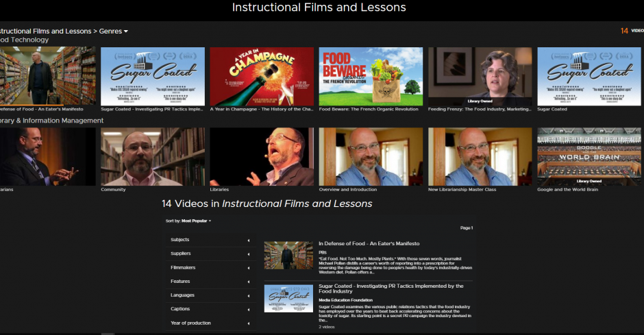The image size is (644, 335).
Task: Click 'In Defense of Food' list result title
Action: [x=369, y=243]
